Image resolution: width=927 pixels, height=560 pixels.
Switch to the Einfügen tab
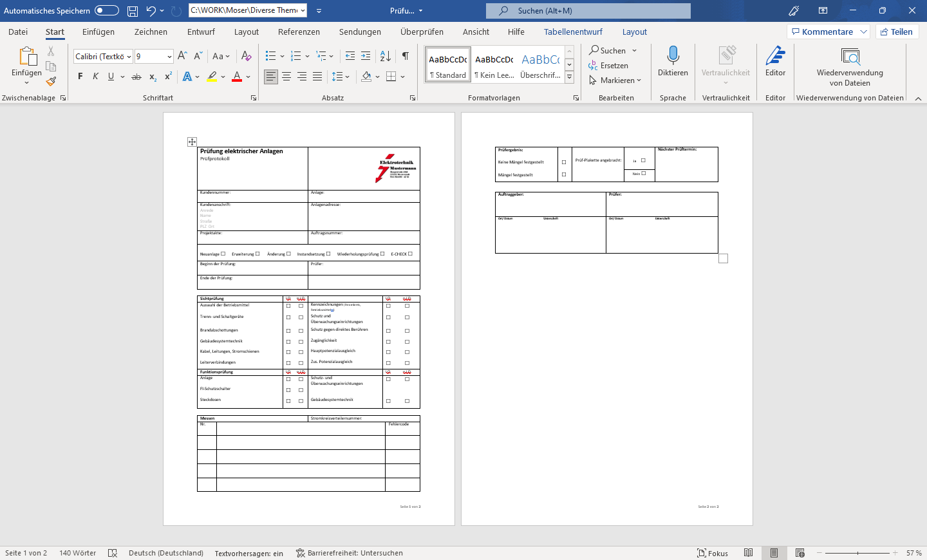click(98, 32)
